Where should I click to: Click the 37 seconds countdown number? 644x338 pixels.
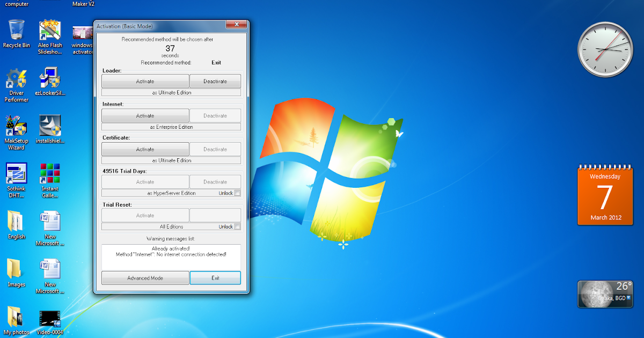coord(170,48)
